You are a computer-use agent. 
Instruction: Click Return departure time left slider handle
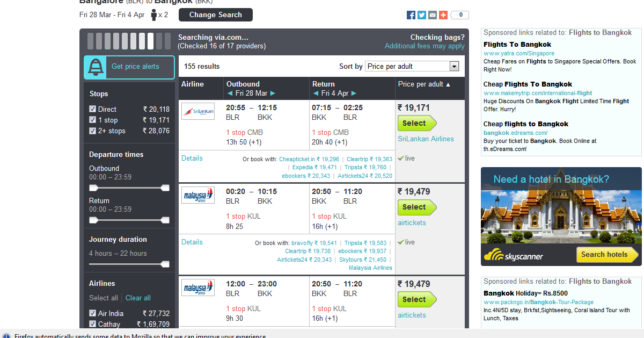pyautogui.click(x=93, y=220)
